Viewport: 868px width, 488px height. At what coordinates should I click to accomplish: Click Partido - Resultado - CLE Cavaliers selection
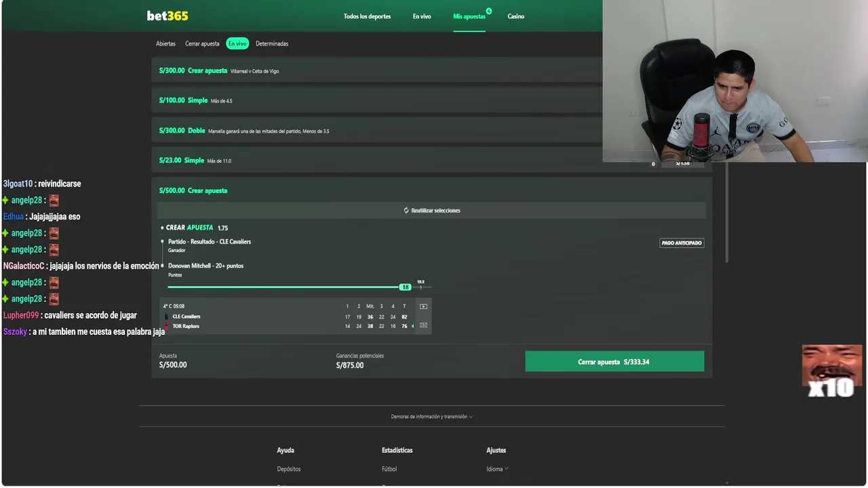(210, 241)
